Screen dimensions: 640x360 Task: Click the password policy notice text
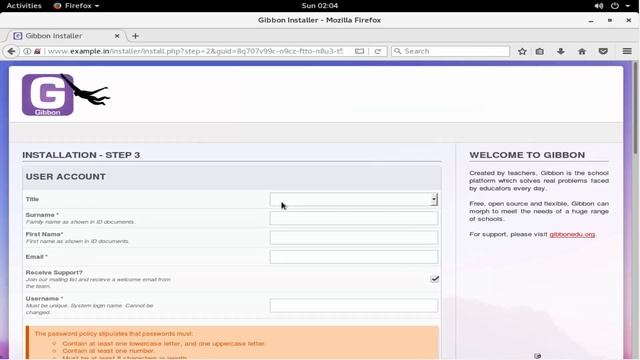coord(114,334)
